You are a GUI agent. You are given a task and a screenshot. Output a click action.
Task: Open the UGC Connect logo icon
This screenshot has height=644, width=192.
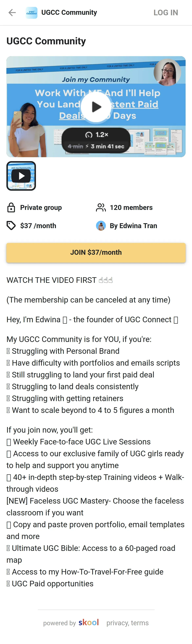coord(32,12)
